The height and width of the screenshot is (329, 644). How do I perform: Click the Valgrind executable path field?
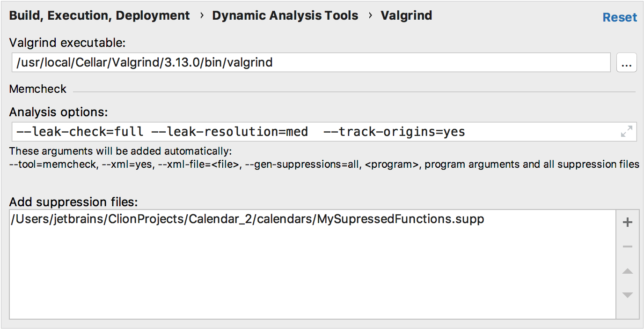[311, 62]
